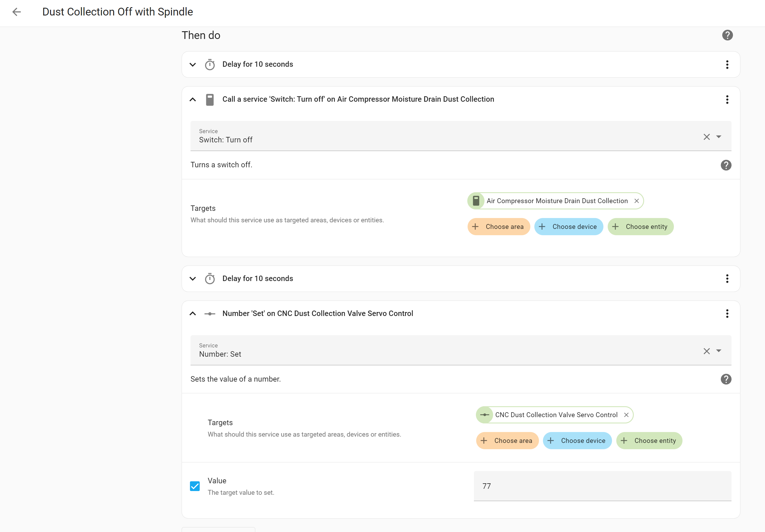Click the Call a service 'Switch: Turn off' header text
This screenshot has height=532, width=765.
[x=358, y=99]
